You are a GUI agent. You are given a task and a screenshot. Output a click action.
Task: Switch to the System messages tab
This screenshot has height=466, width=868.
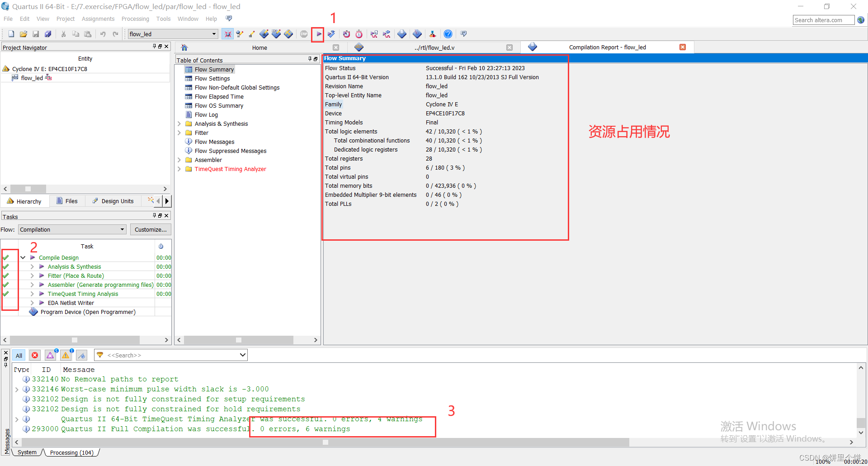pos(27,452)
